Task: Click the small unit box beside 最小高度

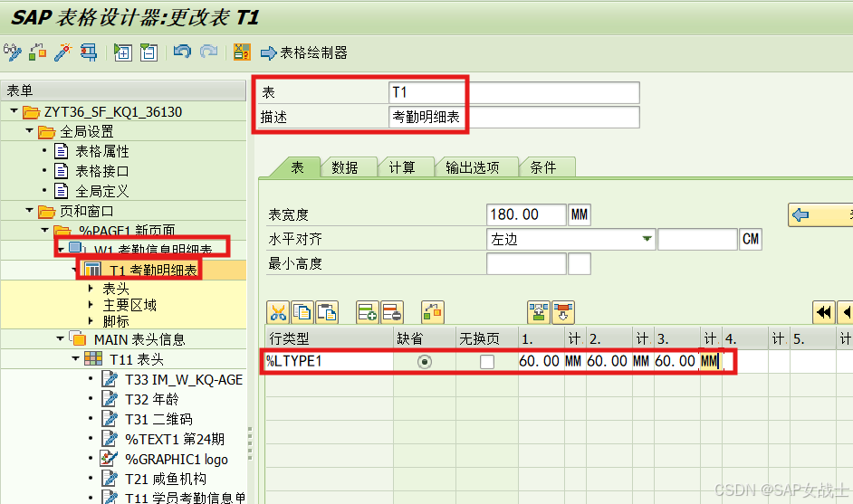Action: pos(580,263)
